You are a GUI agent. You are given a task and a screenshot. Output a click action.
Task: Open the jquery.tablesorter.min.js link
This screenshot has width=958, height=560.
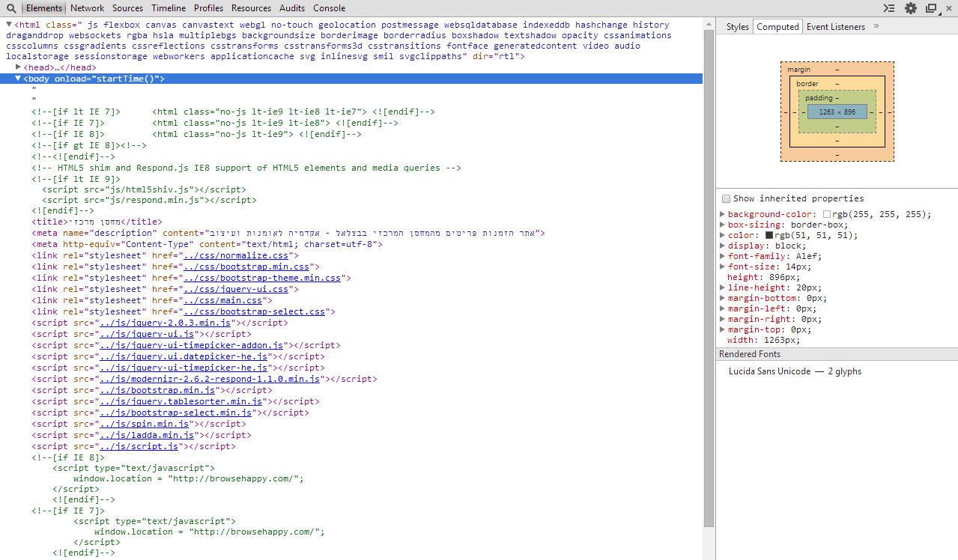[x=180, y=401]
